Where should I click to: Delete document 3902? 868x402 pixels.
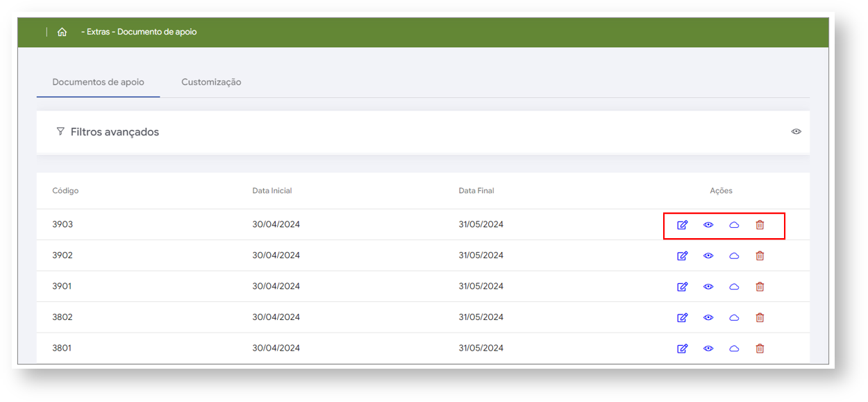tap(760, 256)
